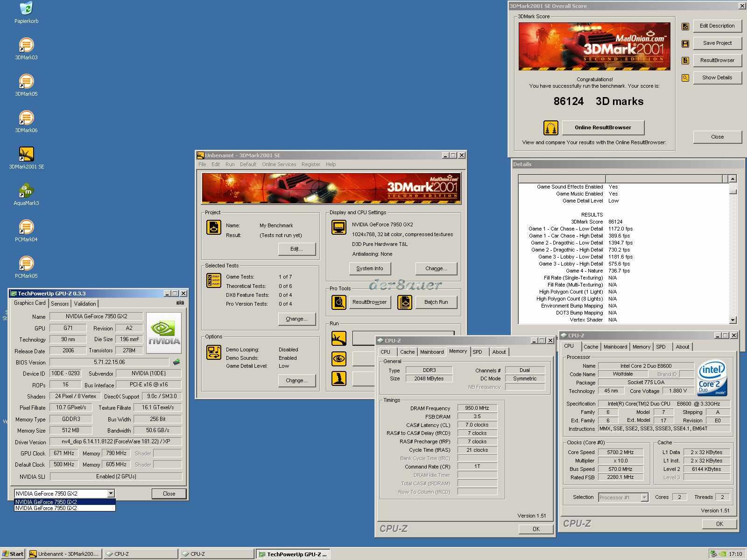Open the Run menu in 3DMark2001 SE
This screenshot has width=747, height=560.
tap(230, 164)
